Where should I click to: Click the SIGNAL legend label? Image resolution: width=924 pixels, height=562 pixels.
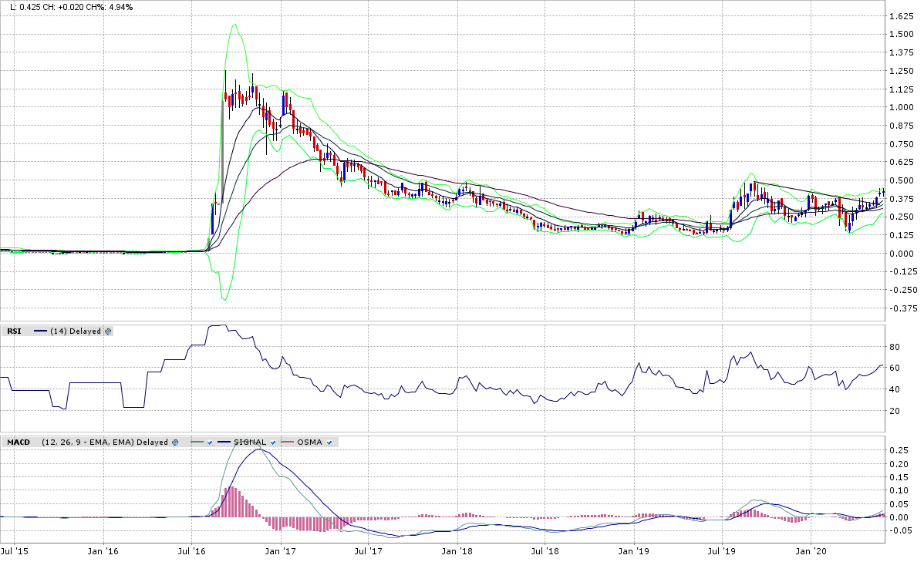click(x=251, y=443)
